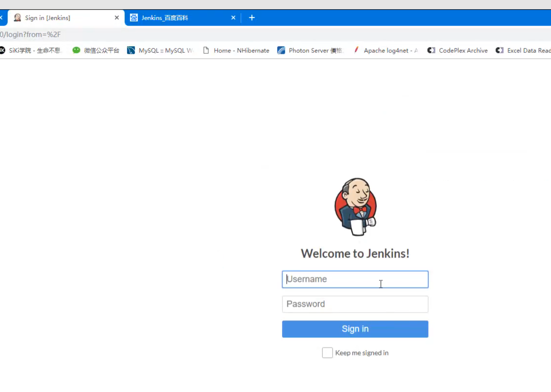This screenshot has width=551, height=392.
Task: Click the Welcome to Jenkins! heading
Action: click(x=355, y=253)
